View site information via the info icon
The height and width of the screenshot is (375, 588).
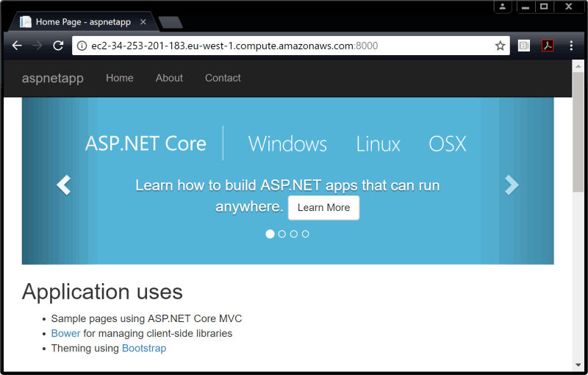point(81,46)
